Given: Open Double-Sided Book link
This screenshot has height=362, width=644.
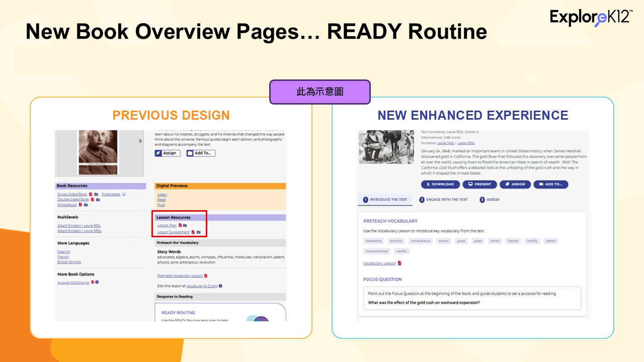Looking at the screenshot, I should (x=73, y=200).
